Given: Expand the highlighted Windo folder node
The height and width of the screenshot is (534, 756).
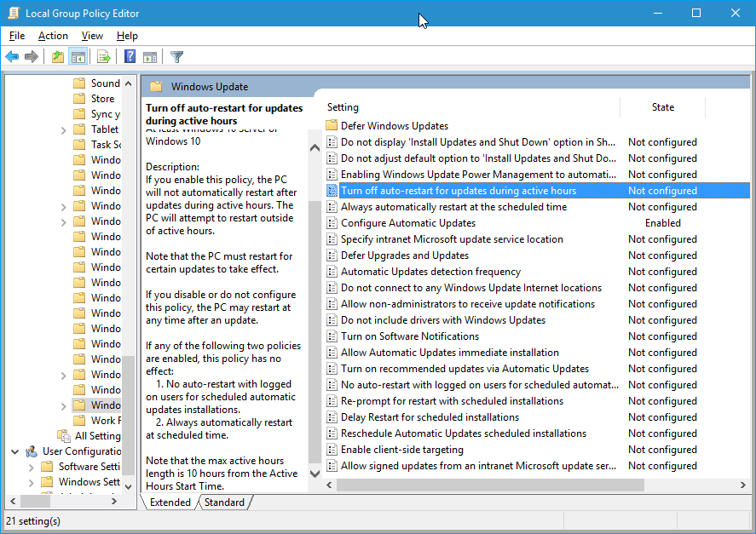Looking at the screenshot, I should tap(64, 405).
